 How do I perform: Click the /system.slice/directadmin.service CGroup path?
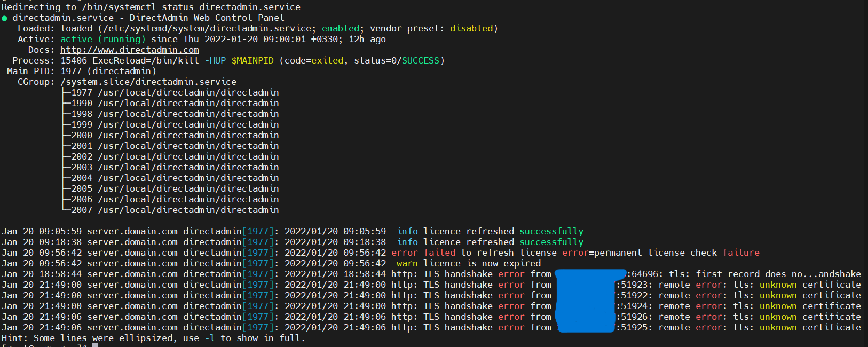pyautogui.click(x=148, y=82)
